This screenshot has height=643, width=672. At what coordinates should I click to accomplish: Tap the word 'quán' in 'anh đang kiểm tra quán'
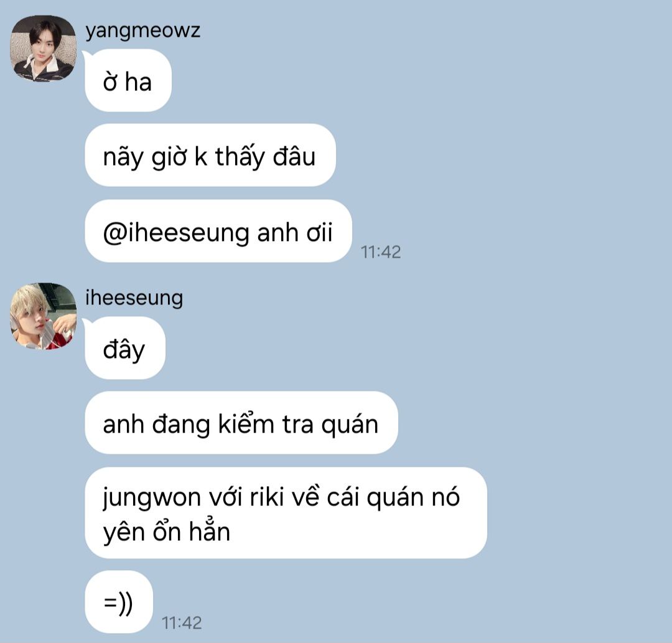350,425
